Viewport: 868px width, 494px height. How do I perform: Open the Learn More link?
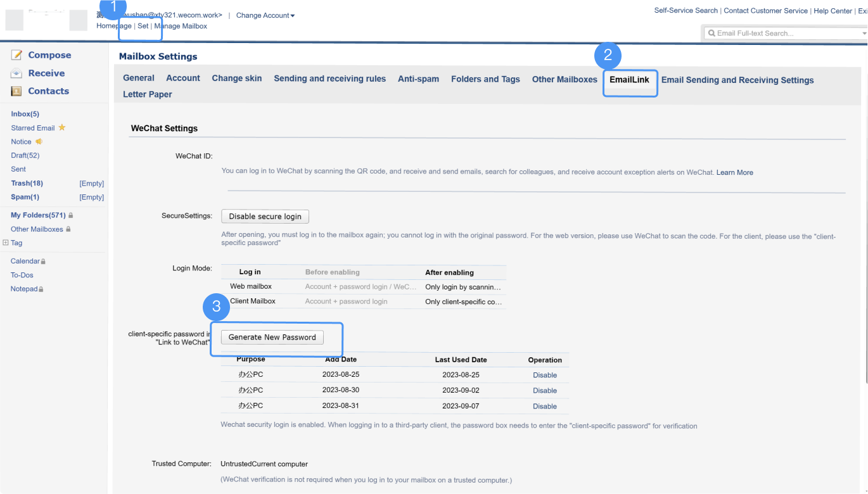734,172
